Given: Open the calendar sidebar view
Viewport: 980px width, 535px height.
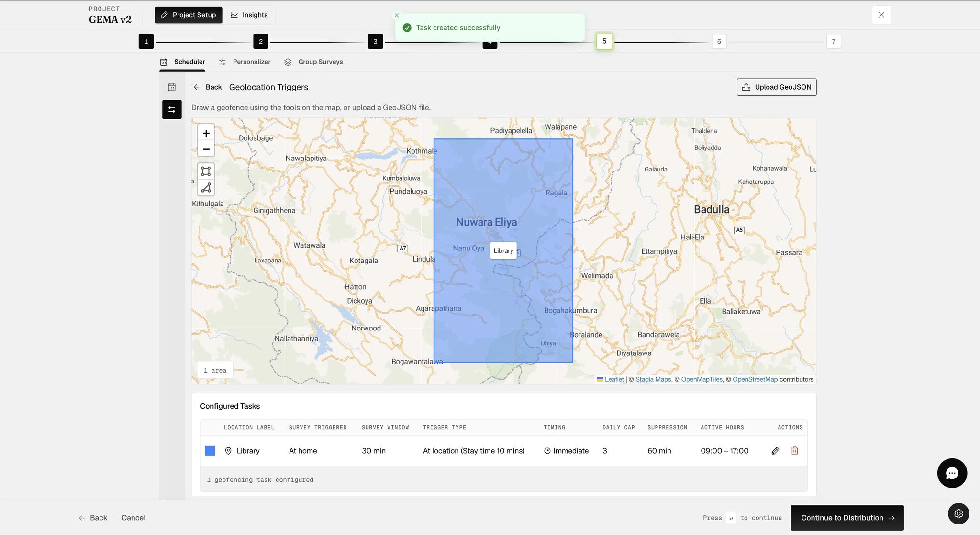Looking at the screenshot, I should coord(172,87).
